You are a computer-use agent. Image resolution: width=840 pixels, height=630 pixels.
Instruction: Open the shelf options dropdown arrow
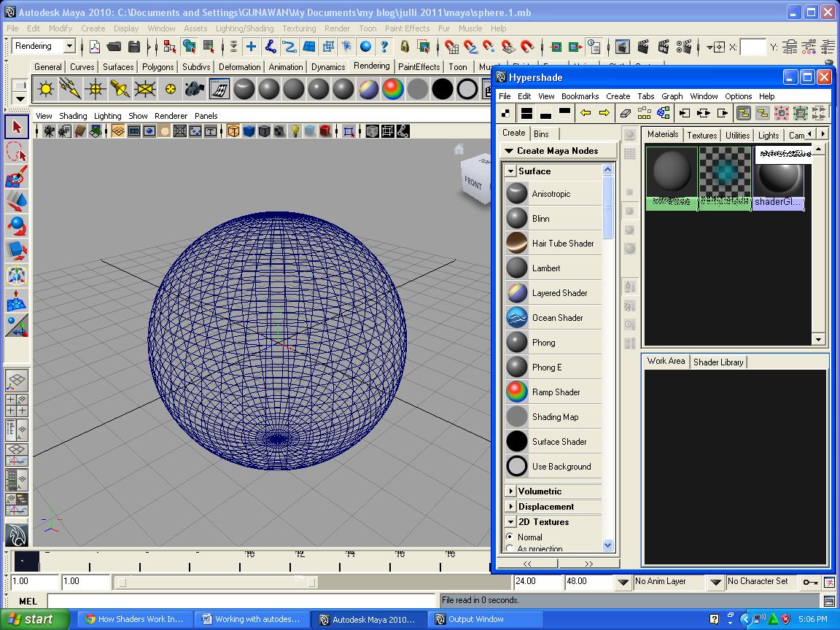click(20, 98)
